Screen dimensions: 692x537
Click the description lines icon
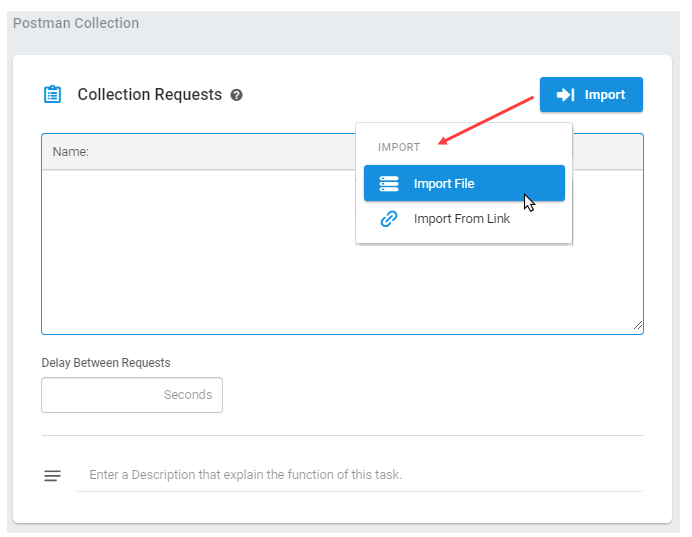tap(53, 476)
